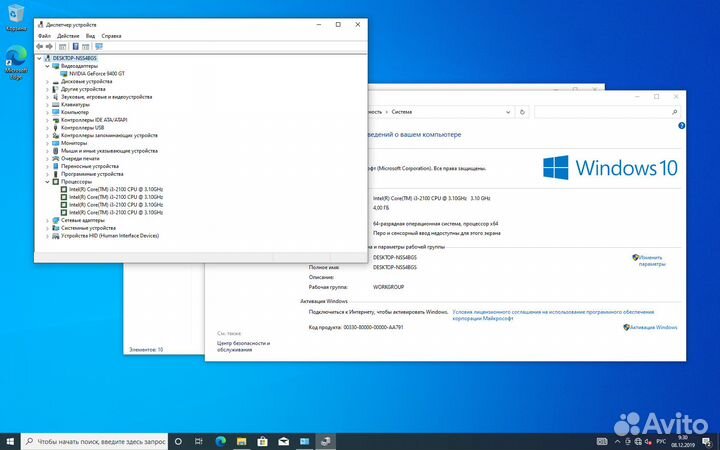Click the scan hardware monitor toolbar icon
Image resolution: width=720 pixels, height=450 pixels.
pyautogui.click(x=99, y=46)
